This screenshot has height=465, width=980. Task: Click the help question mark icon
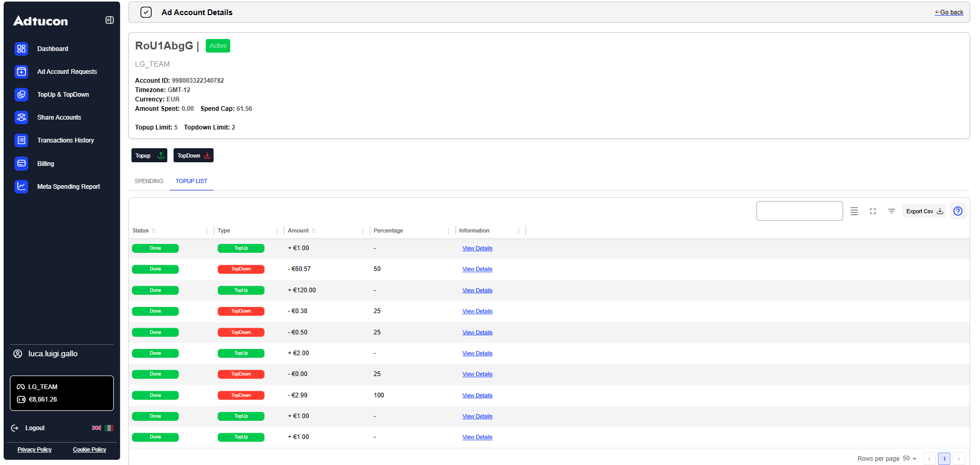click(958, 211)
